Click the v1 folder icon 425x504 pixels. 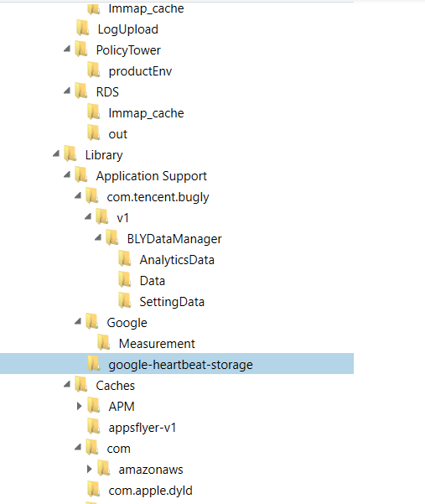point(102,217)
